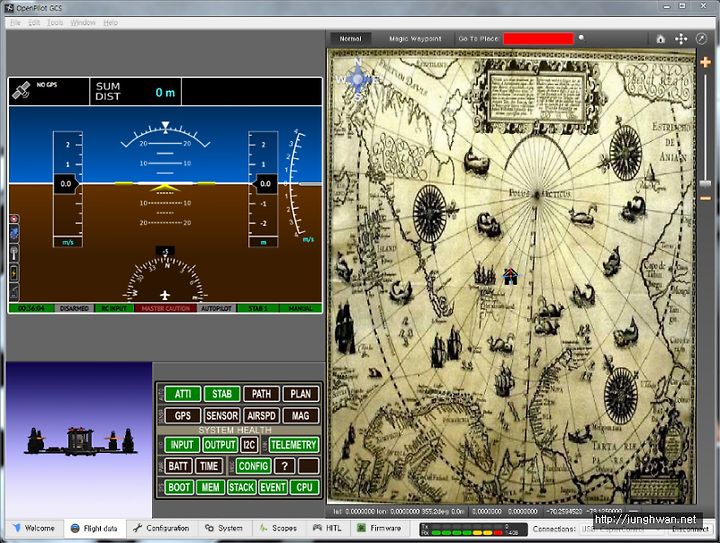Open the Tools menu
720x543 pixels.
[55, 22]
